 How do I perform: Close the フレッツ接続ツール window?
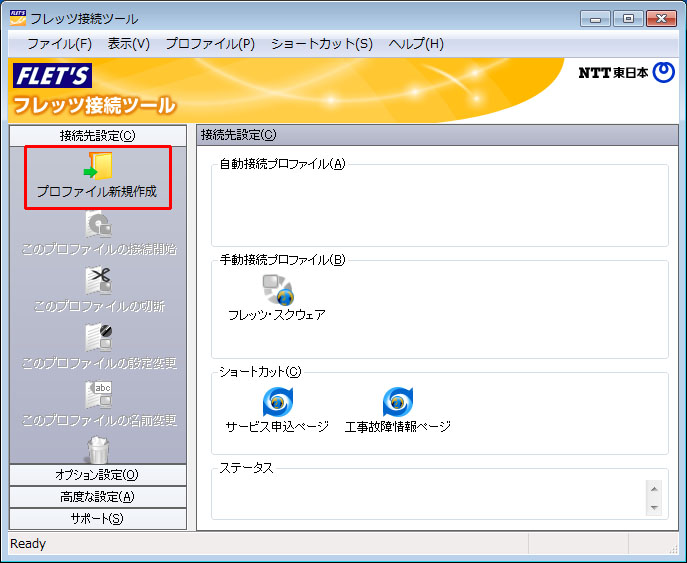(x=662, y=19)
